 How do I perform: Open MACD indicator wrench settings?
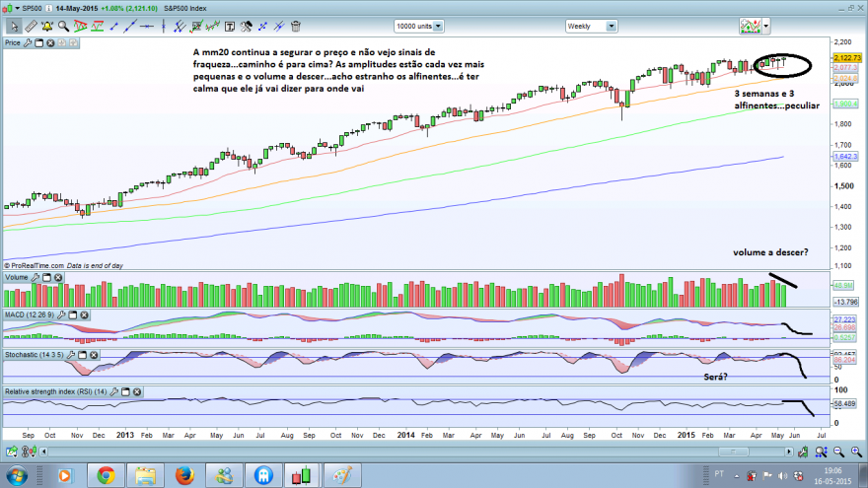click(61, 314)
